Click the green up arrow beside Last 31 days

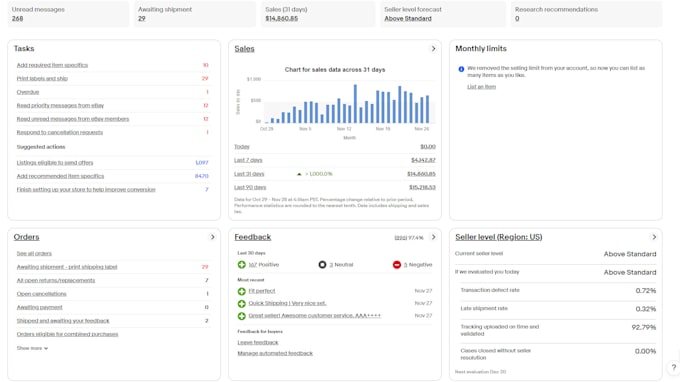(x=299, y=174)
